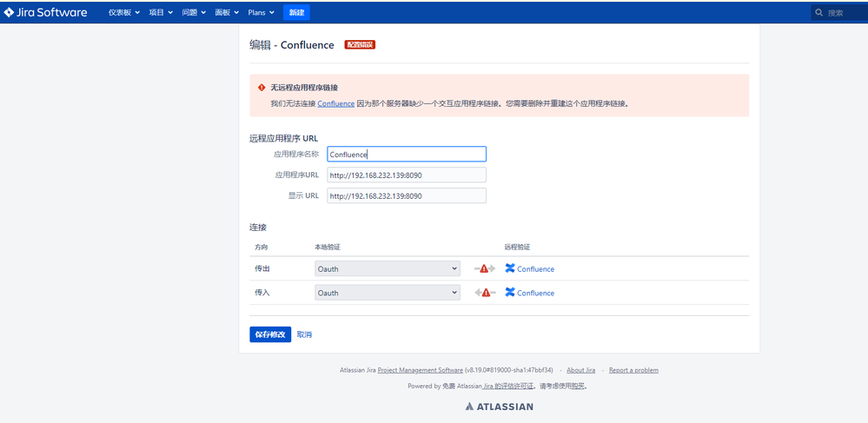Open incoming 传入 Oauth dropdown

click(x=388, y=293)
